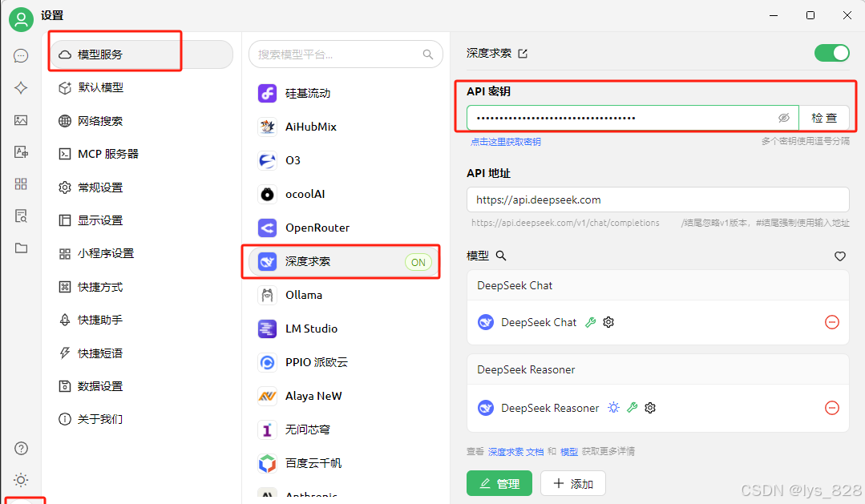
Task: Click into the API 地址 input field
Action: (x=657, y=200)
